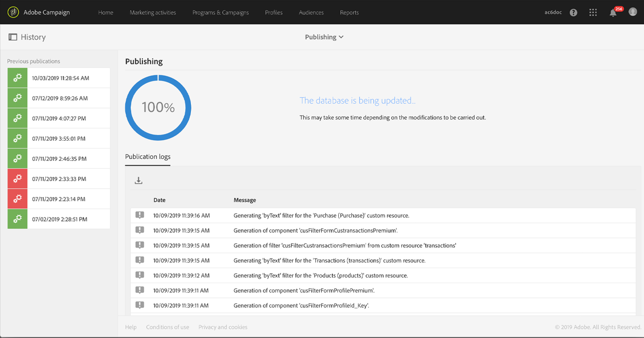Screen dimensions: 644x338
Task: Toggle the History side panel icon
Action: 13,37
